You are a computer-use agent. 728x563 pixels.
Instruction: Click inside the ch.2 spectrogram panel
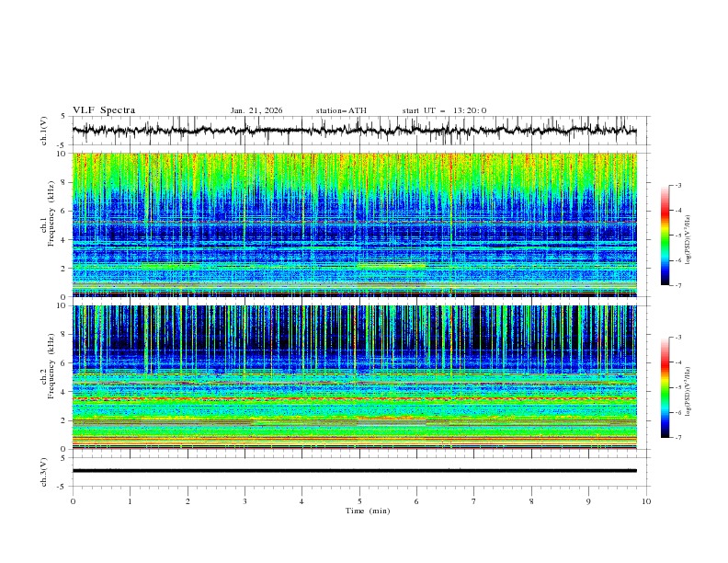click(354, 377)
